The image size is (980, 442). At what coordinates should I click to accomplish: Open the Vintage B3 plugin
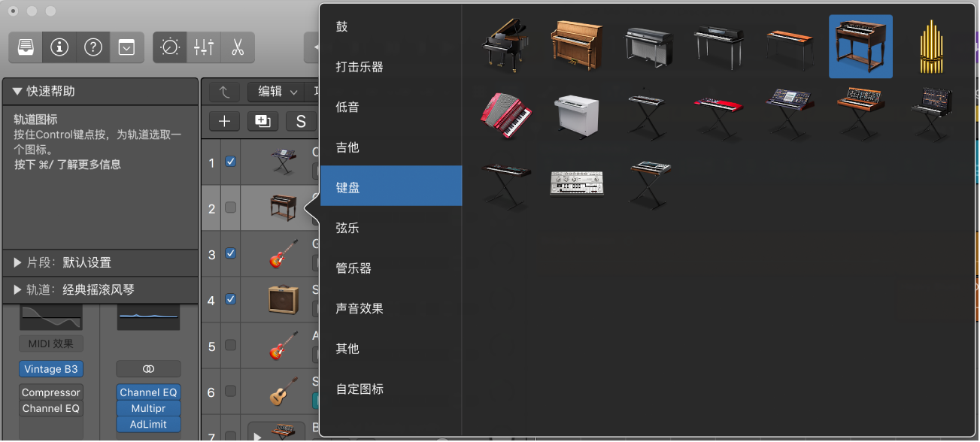[x=50, y=369]
